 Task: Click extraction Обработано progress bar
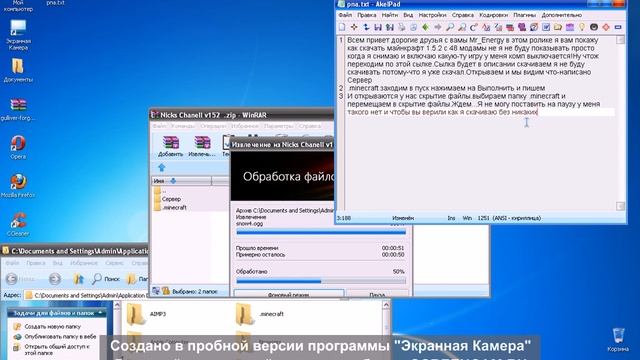click(321, 281)
